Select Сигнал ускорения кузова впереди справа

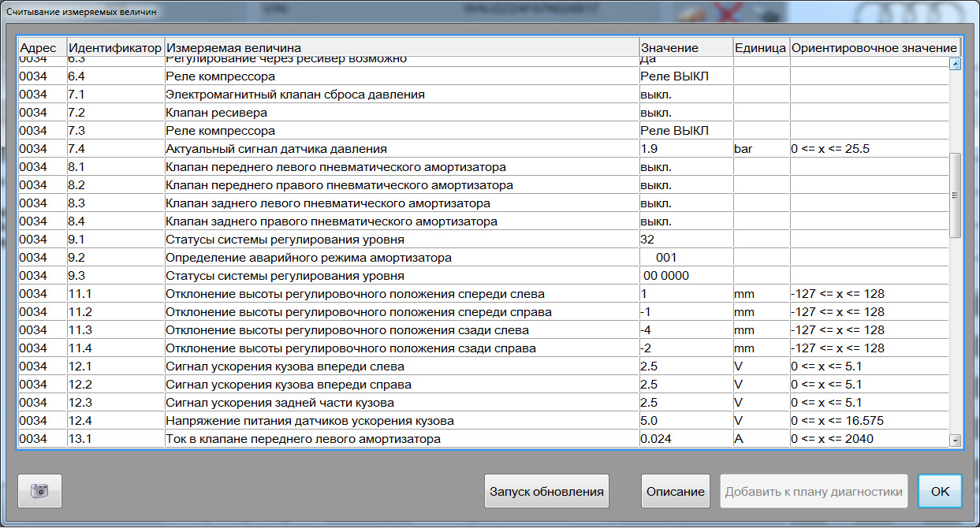coord(483,385)
